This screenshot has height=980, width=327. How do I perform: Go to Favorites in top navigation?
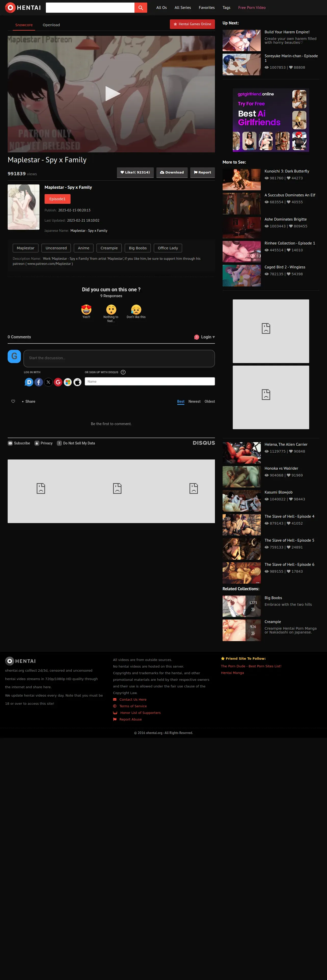(x=207, y=8)
